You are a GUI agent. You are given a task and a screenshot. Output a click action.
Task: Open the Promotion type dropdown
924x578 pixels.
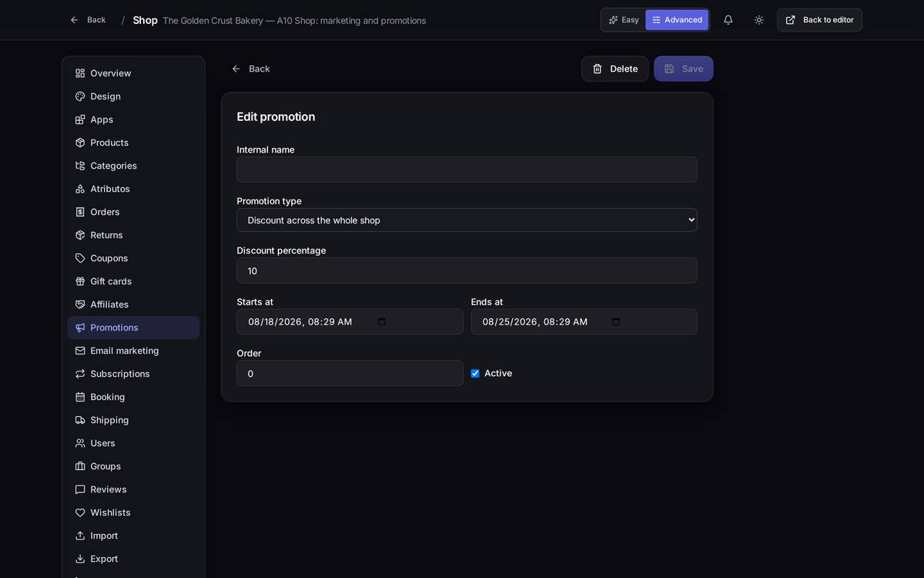(467, 220)
